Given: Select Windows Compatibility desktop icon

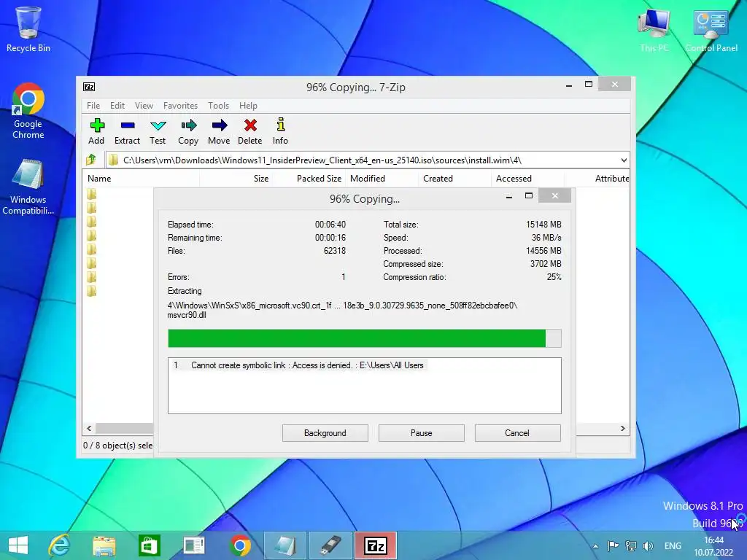Looking at the screenshot, I should coord(28,187).
